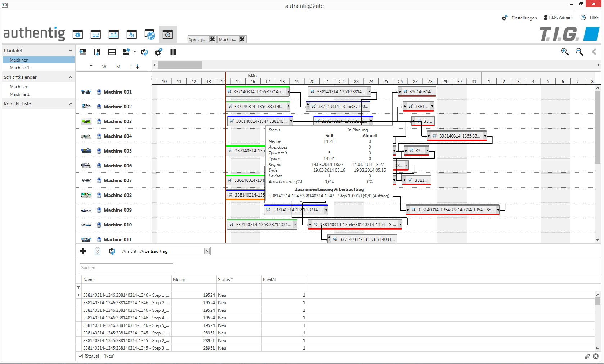This screenshot has width=604, height=364.
Task: Click the tiles layout toolbar icon
Action: click(126, 52)
